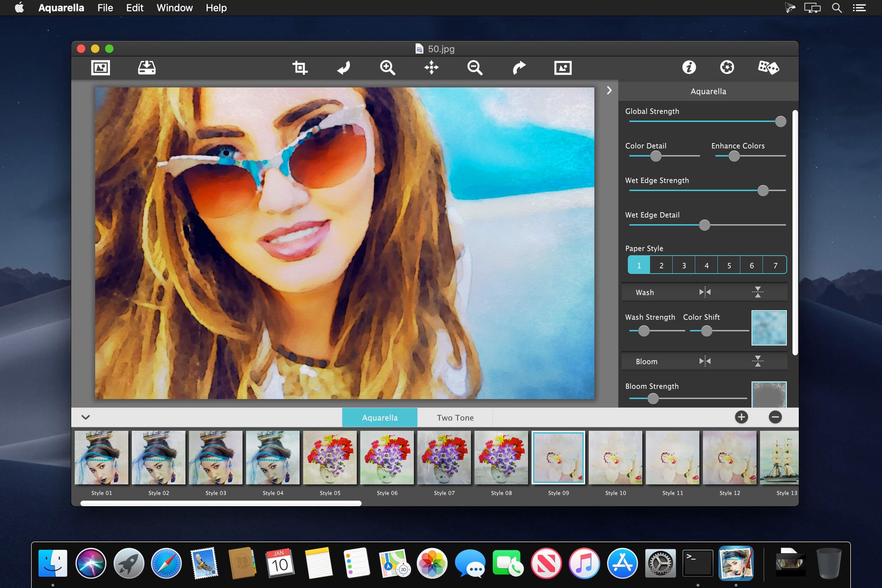
Task: Switch to the Two Tone tab
Action: (x=455, y=417)
